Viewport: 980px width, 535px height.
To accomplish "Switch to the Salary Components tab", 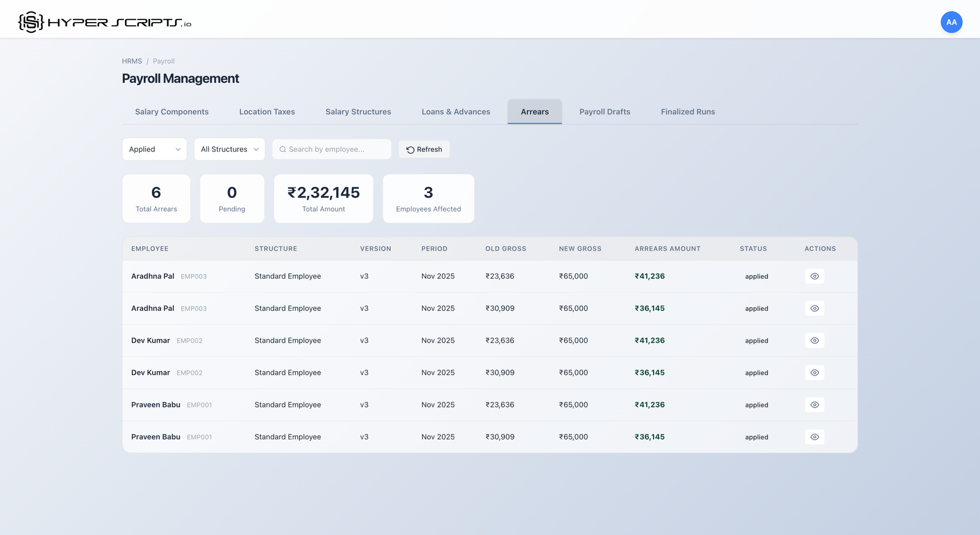I will point(171,112).
